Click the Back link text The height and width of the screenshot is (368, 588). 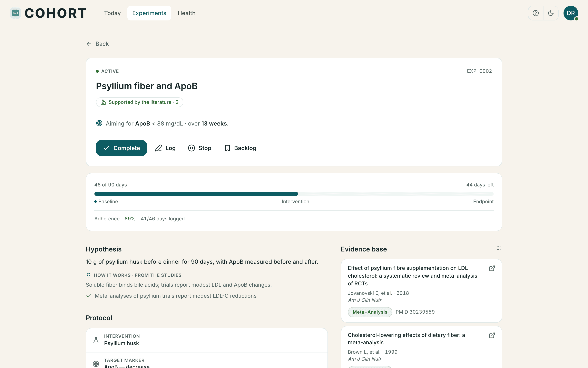point(102,44)
